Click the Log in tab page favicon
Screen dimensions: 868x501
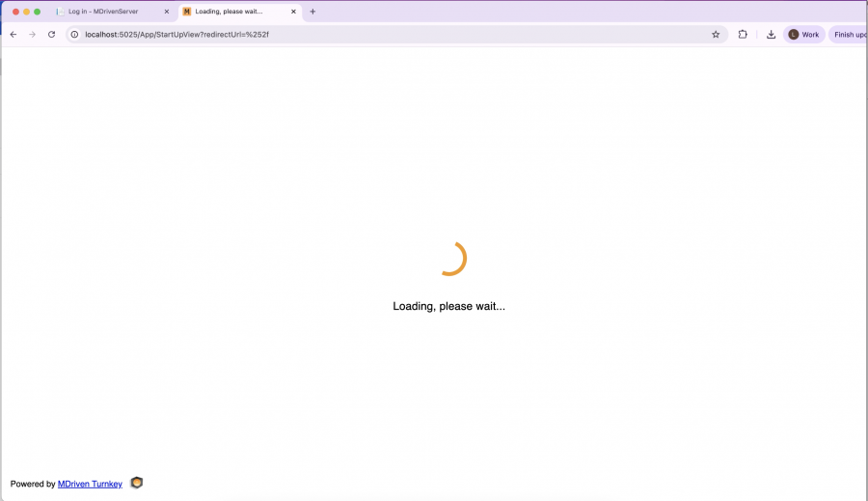[x=60, y=11]
